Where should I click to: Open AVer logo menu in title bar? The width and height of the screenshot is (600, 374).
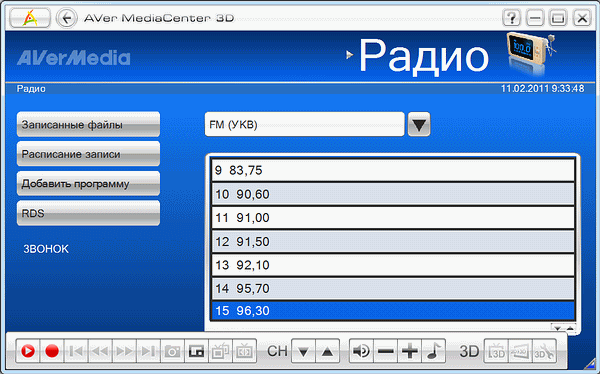click(x=30, y=18)
